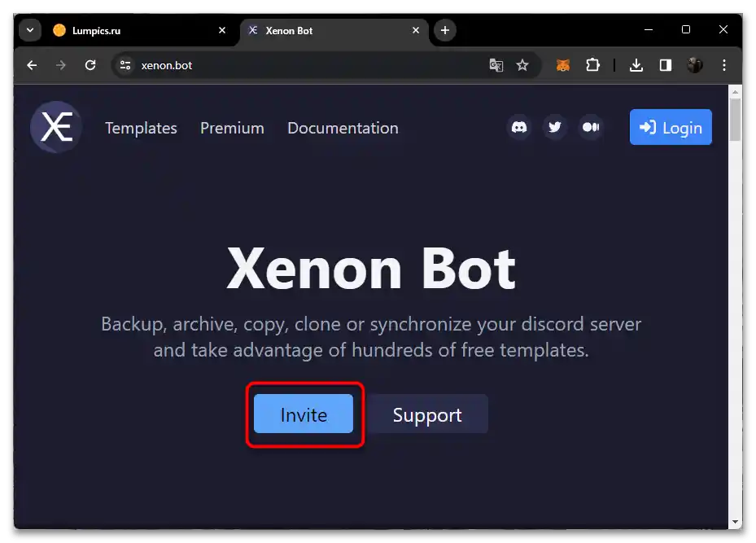Bookmark this page with the star

pos(522,65)
